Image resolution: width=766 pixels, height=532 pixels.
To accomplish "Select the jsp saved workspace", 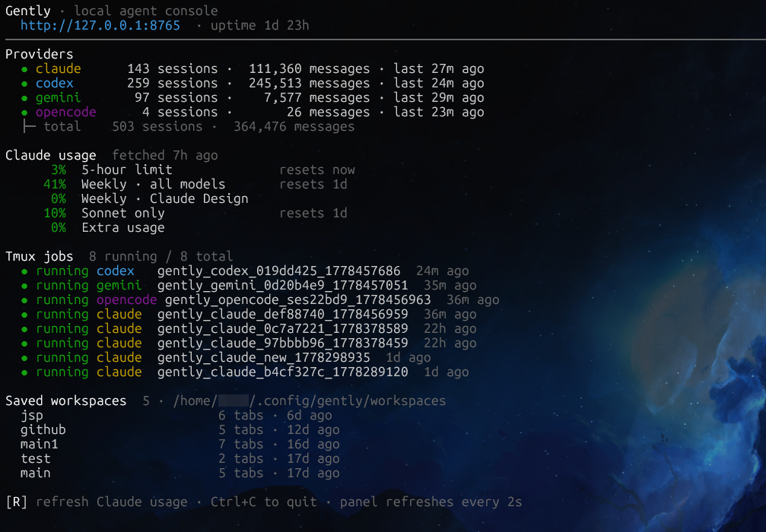I will pyautogui.click(x=32, y=416).
